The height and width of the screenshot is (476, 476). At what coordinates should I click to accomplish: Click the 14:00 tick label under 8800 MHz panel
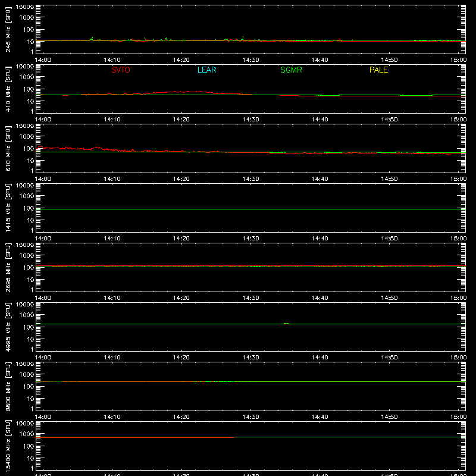43,417
